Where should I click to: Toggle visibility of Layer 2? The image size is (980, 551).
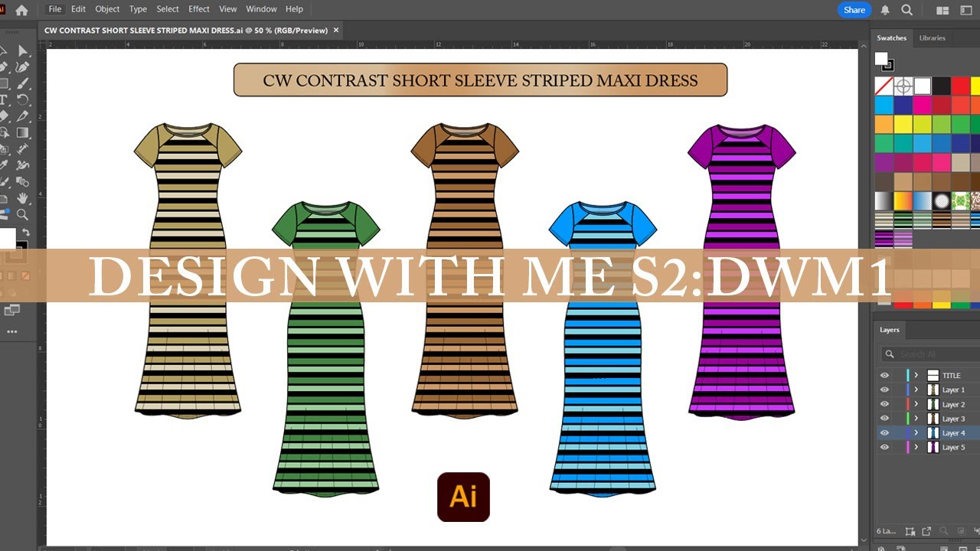pyautogui.click(x=884, y=404)
